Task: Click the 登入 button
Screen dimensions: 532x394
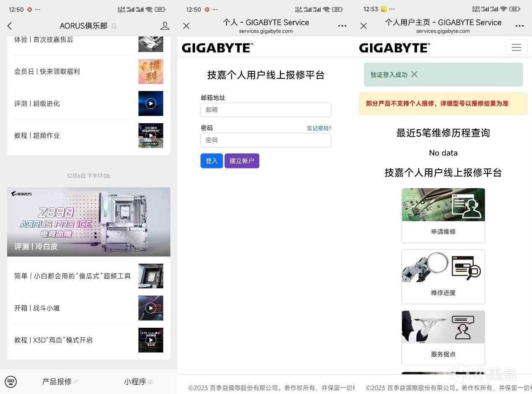Action: (211, 161)
